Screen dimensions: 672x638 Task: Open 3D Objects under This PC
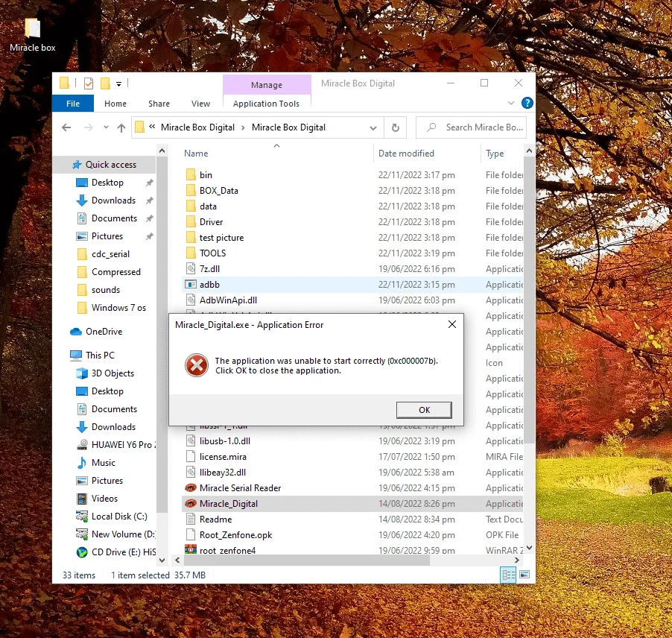112,373
